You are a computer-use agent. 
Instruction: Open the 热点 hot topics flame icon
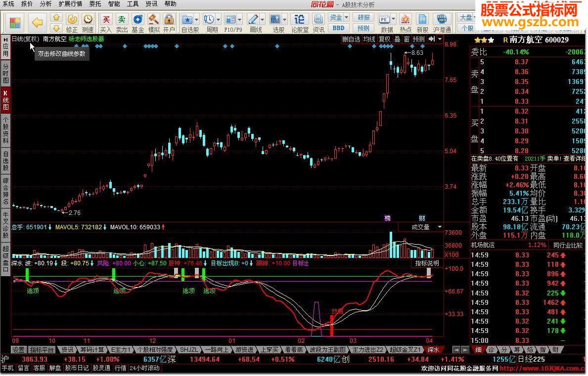pos(406,19)
